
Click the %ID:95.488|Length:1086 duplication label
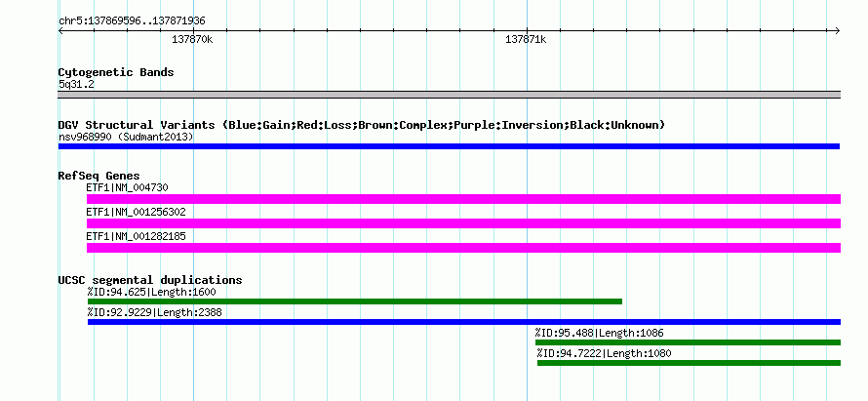pyautogui.click(x=599, y=333)
